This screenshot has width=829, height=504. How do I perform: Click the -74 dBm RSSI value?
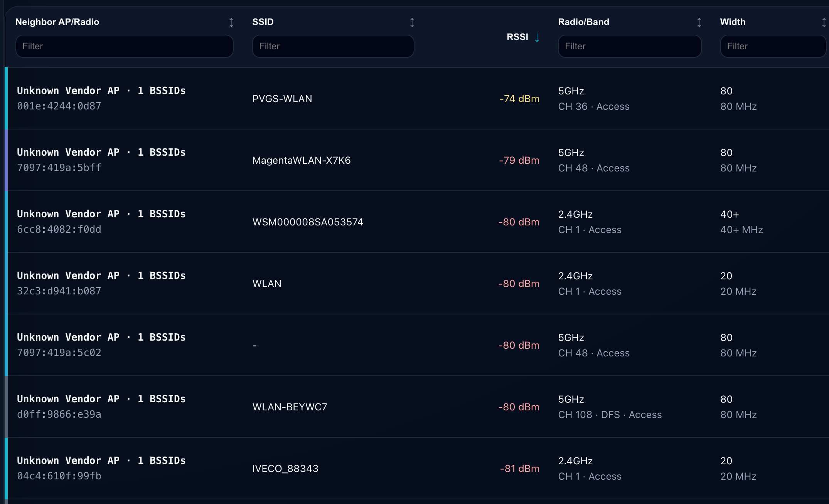[519, 99]
